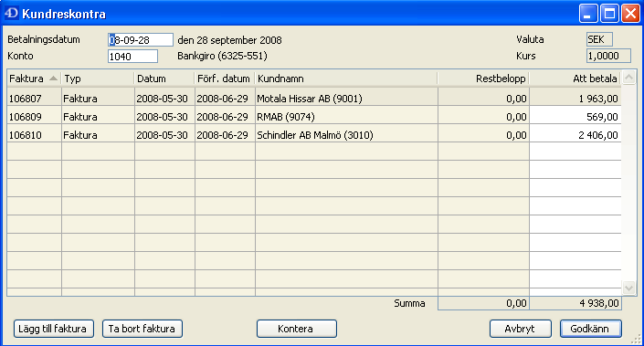Image resolution: width=644 pixels, height=346 pixels.
Task: Focus the Betalningsdatum input field
Action: [141, 40]
